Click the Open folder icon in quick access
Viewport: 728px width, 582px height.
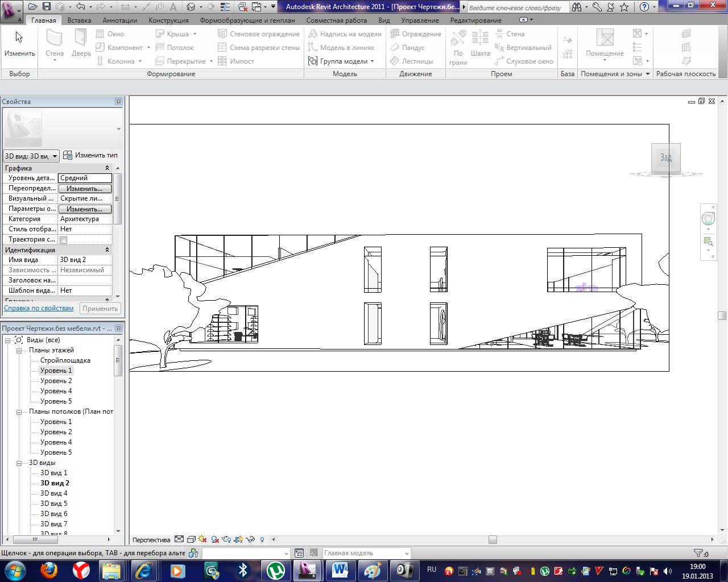pos(32,7)
